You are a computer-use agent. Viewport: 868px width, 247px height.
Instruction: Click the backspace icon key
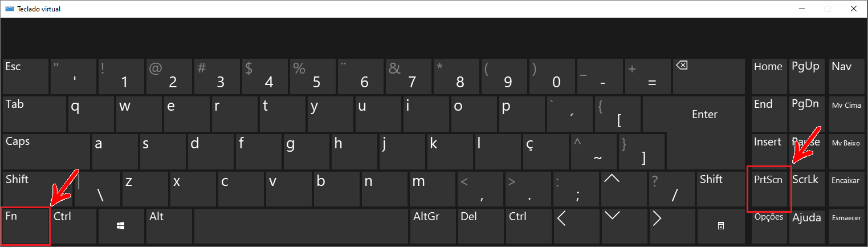click(x=709, y=76)
